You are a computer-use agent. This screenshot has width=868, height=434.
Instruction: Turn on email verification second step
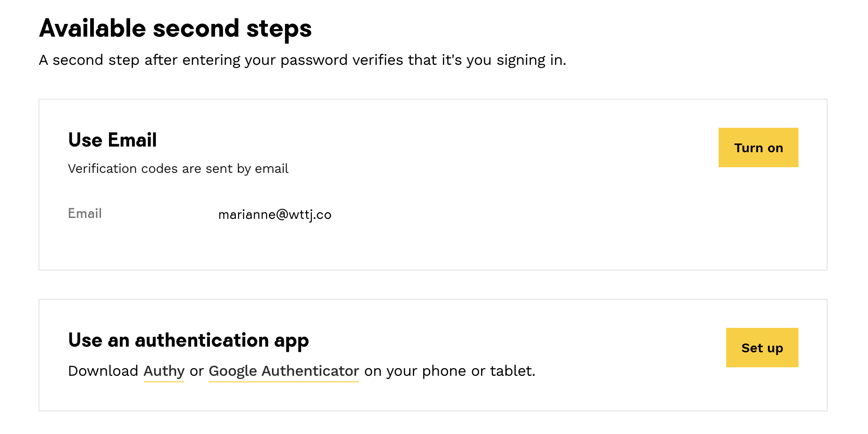[x=758, y=147]
